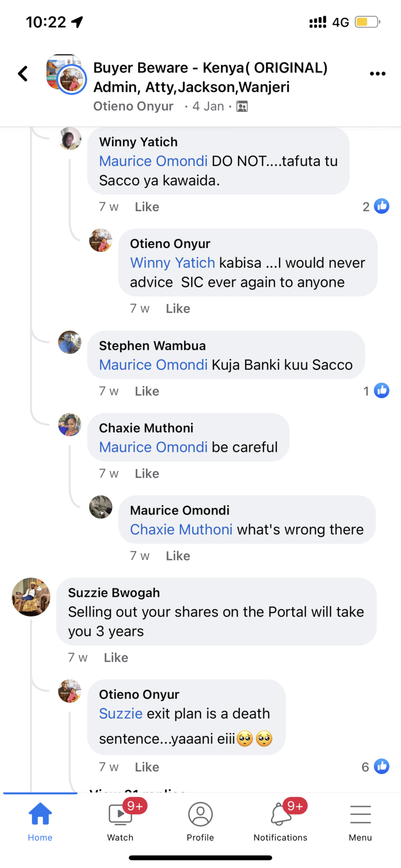
Task: Open Chaxie Muthoni mention link in reply
Action: 181,529
